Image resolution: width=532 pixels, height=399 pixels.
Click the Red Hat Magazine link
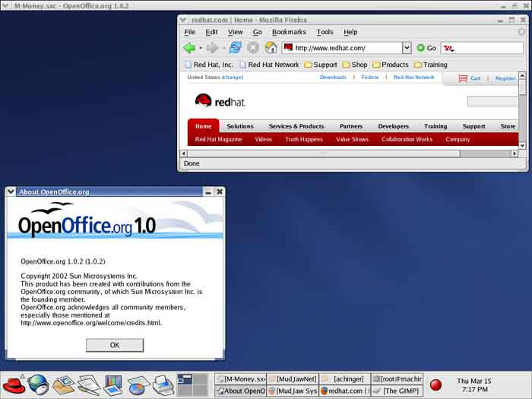(219, 139)
